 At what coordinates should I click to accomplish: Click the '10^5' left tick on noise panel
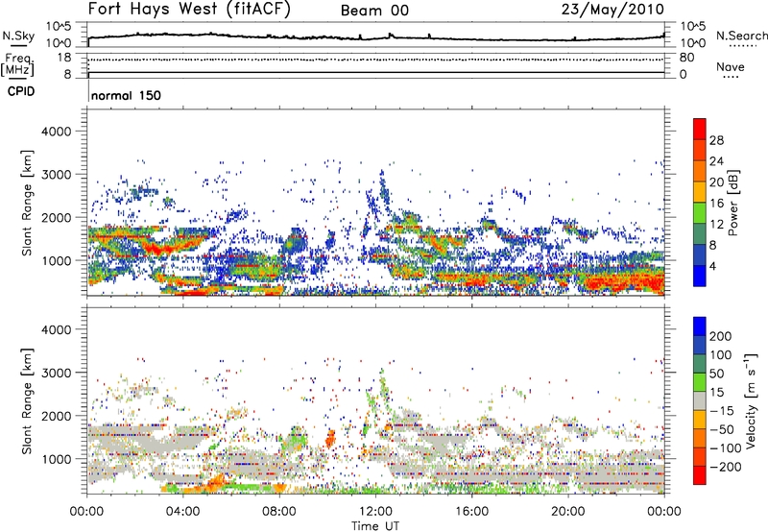(x=60, y=27)
